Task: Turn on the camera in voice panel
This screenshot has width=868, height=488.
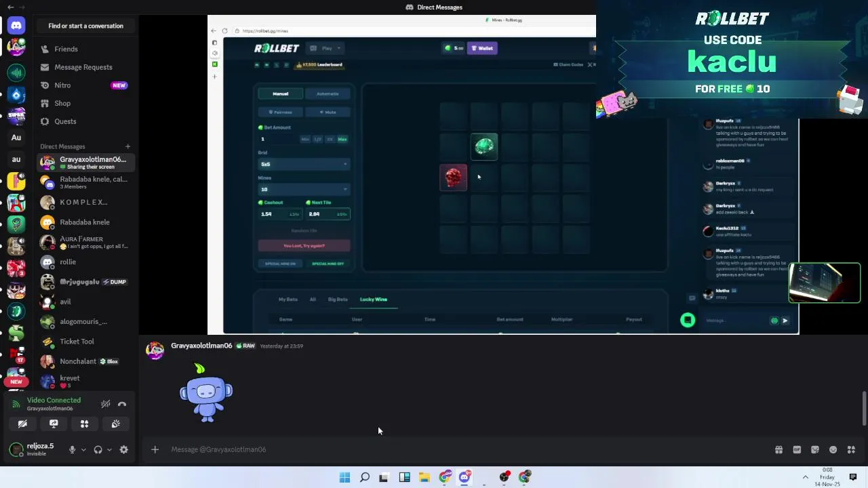Action: pyautogui.click(x=22, y=424)
